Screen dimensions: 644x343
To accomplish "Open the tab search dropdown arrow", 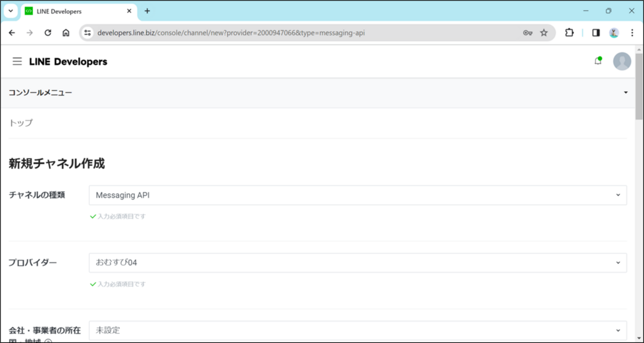I will tap(10, 11).
